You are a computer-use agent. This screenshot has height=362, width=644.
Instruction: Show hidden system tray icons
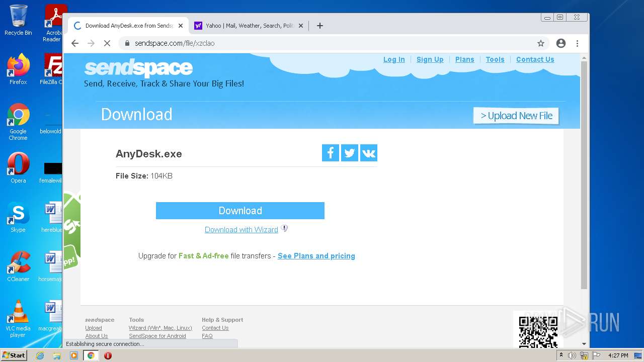561,355
